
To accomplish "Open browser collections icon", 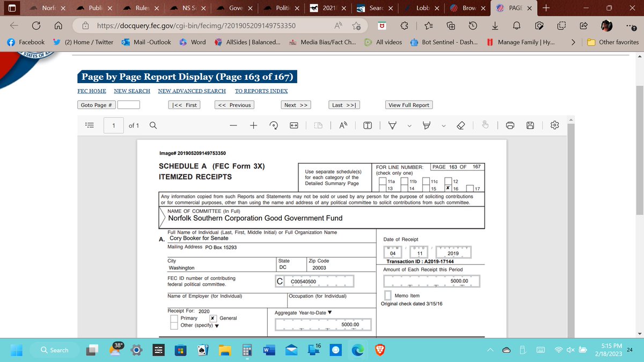I will [451, 26].
